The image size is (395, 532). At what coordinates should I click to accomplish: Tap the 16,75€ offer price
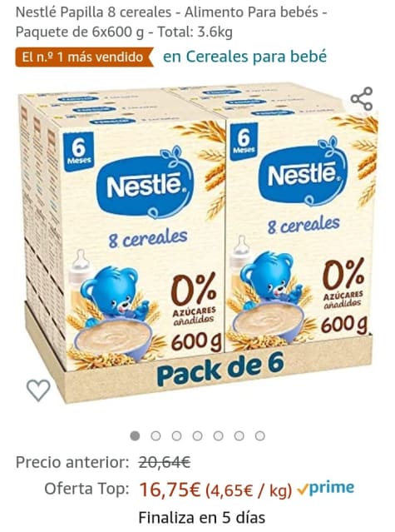tap(170, 490)
